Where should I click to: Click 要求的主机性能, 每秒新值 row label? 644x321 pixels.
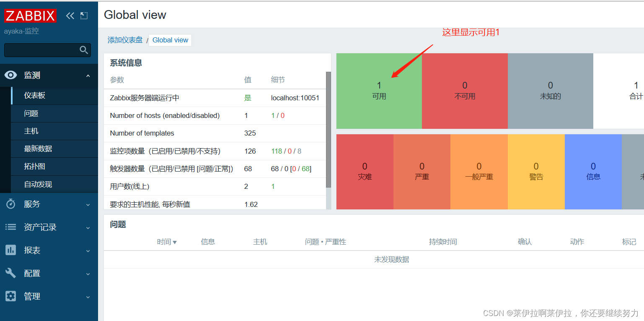tap(150, 204)
